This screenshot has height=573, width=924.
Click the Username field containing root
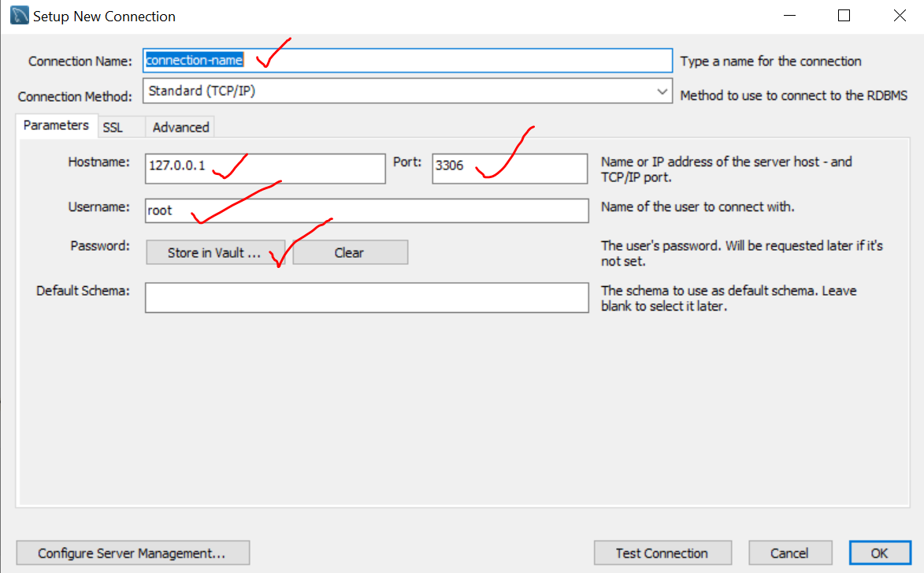point(366,210)
